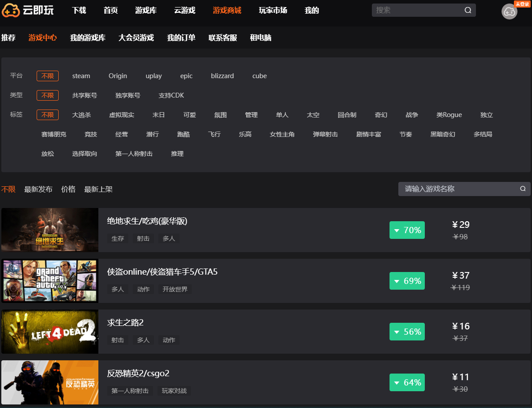Screen dimensions: 532x408
Task: Select the 虚拟现实 tag filter
Action: pos(122,115)
